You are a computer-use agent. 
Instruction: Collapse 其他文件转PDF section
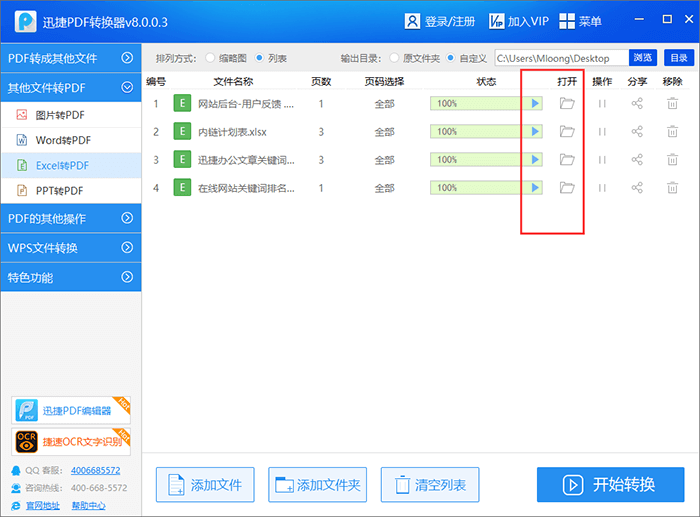coord(71,88)
